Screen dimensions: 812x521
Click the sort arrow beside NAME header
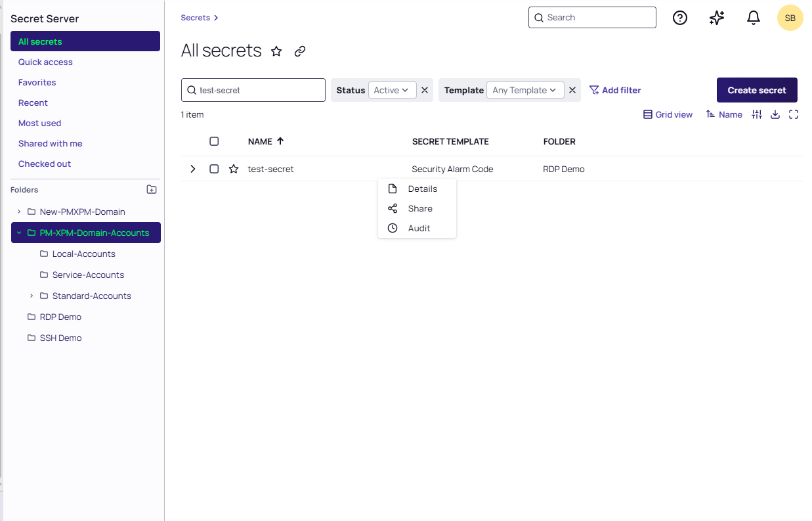280,141
